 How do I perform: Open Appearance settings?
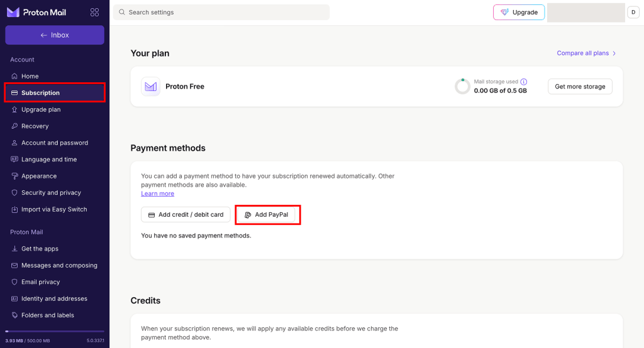55,176
